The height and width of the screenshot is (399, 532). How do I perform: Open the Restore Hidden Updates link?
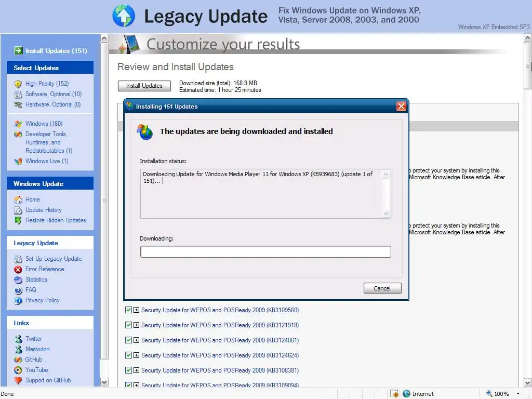56,220
